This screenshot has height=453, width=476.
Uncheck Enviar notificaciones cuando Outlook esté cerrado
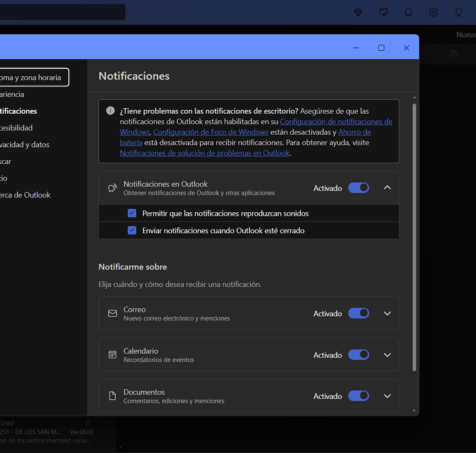click(132, 230)
